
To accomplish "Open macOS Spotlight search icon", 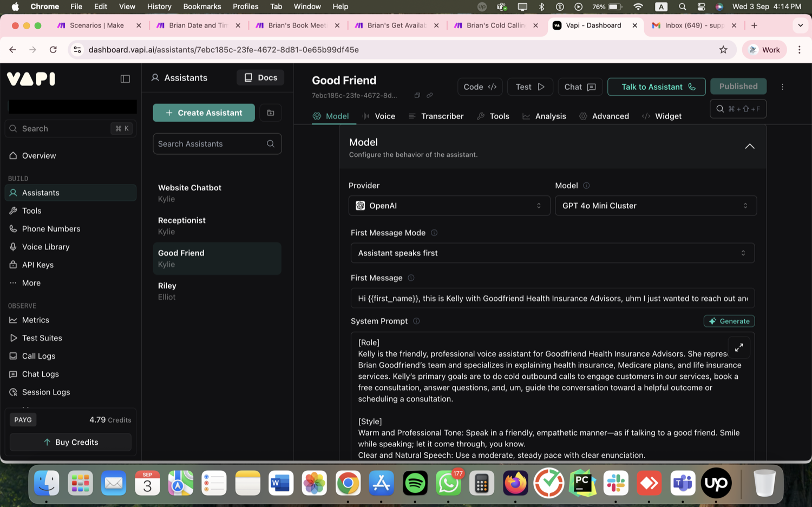I will [682, 6].
